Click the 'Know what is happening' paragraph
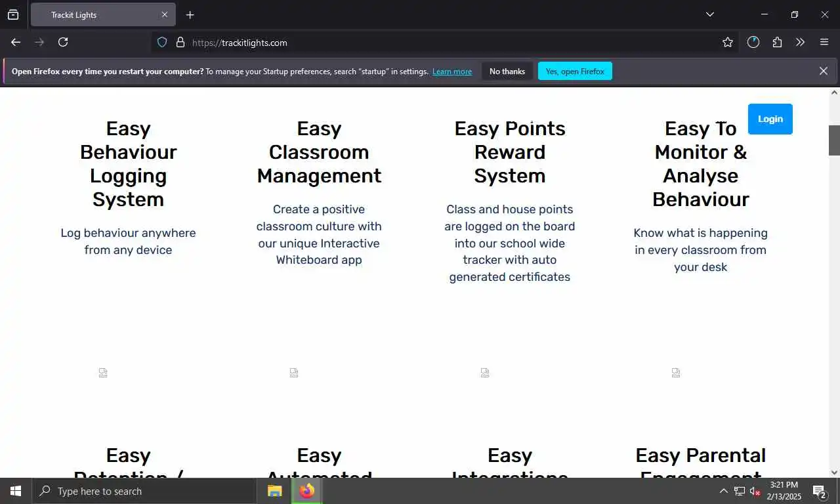 pos(701,250)
